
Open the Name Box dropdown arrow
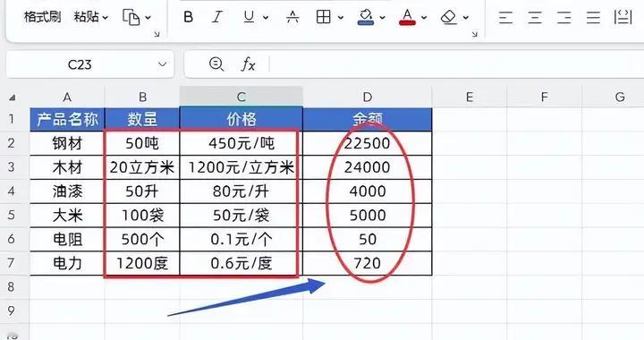tap(163, 64)
